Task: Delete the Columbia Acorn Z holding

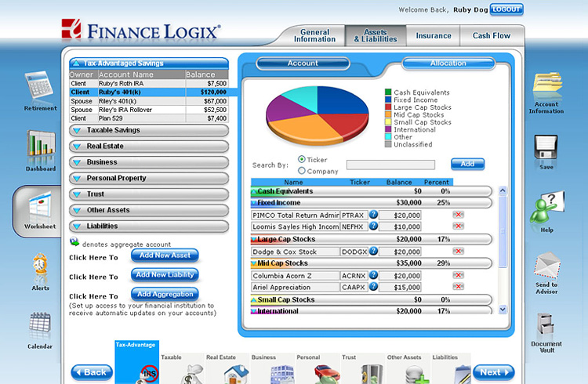Action: click(x=459, y=275)
